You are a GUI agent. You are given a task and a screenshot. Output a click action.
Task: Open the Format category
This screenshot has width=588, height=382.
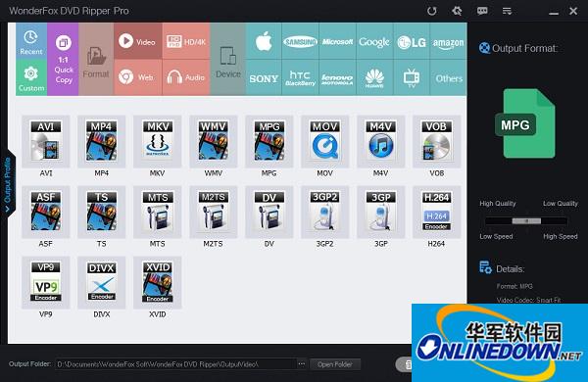[x=96, y=59]
